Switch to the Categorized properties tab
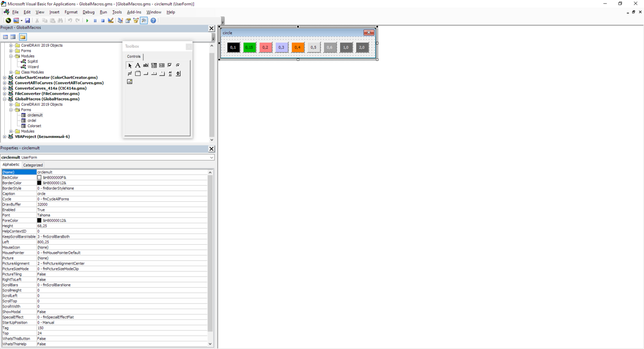 coord(33,165)
